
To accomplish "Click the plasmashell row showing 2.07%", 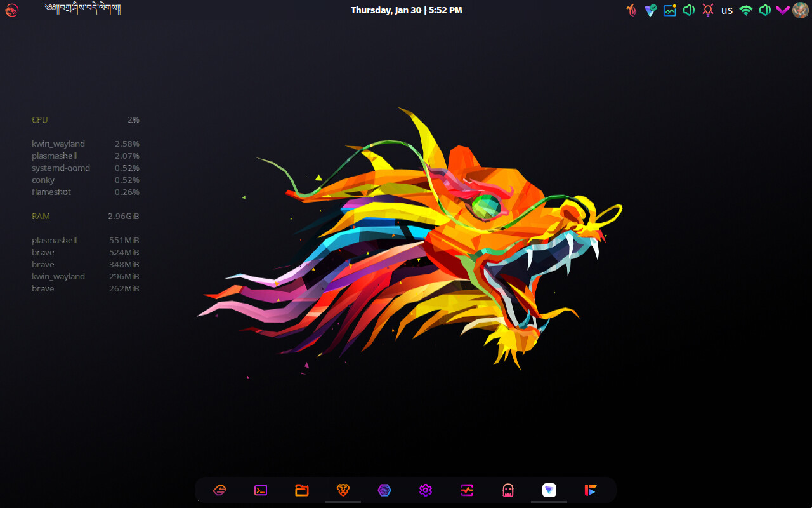I will 86,156.
